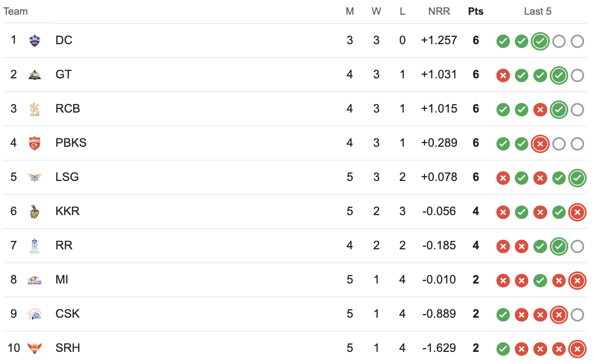This screenshot has height=364, width=594.
Task: Click the Last 5 column header
Action: click(538, 12)
